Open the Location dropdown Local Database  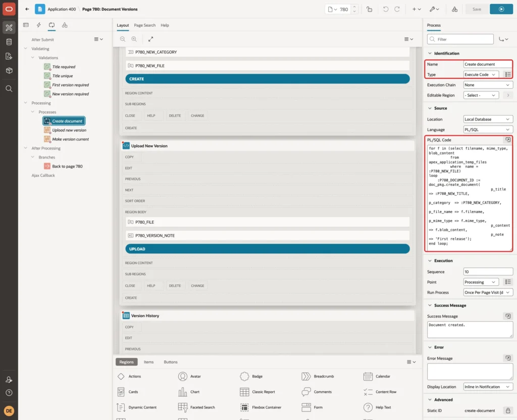[488, 119]
